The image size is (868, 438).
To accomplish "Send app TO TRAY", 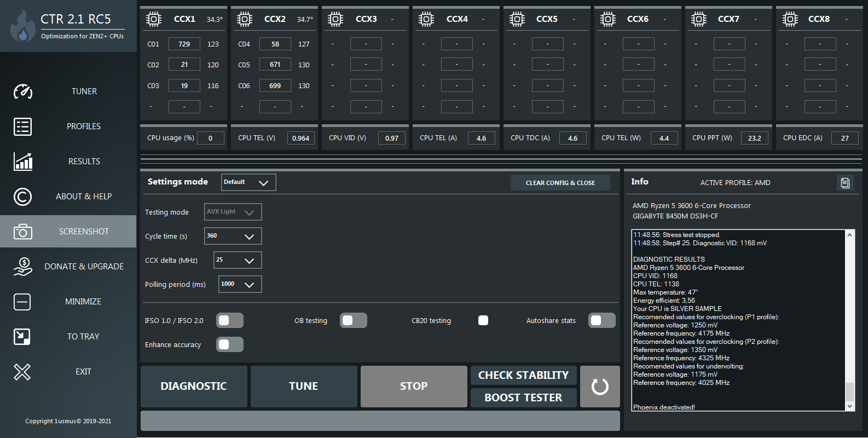I will [83, 337].
